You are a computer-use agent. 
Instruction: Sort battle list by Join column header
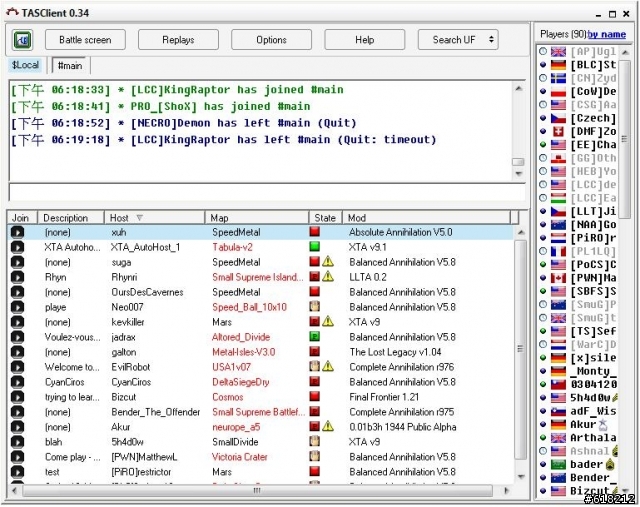coord(22,218)
